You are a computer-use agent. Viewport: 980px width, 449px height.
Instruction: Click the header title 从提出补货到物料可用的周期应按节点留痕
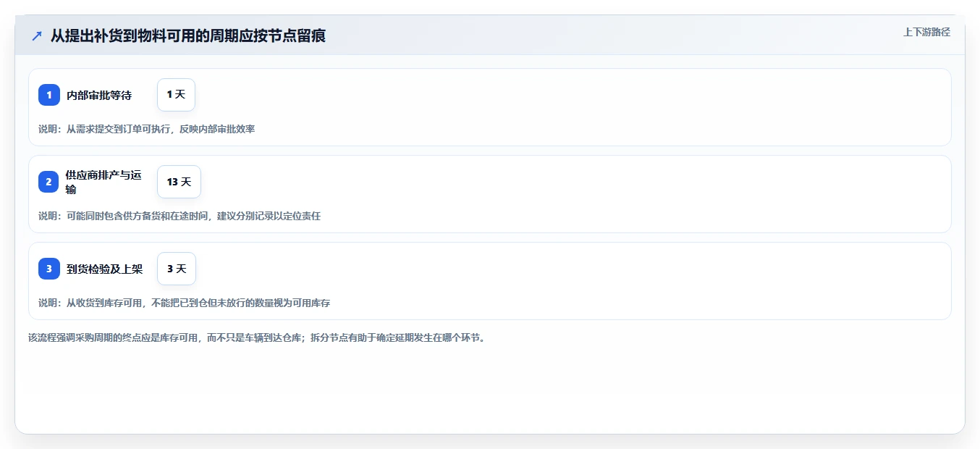pyautogui.click(x=188, y=35)
